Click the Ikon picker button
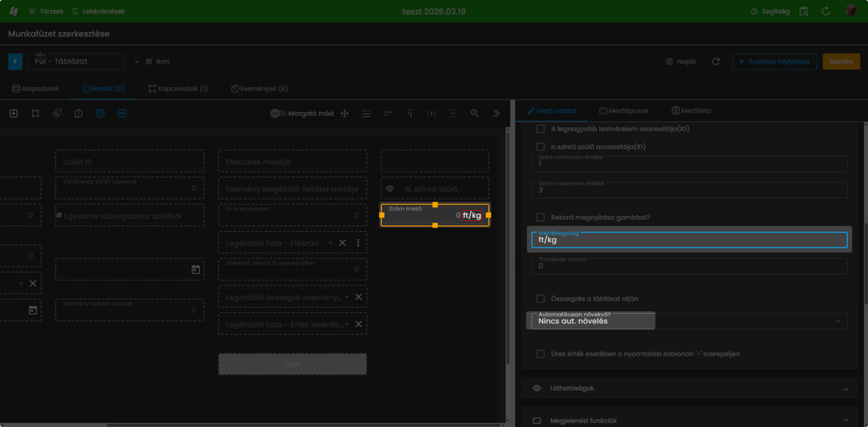 [158, 61]
